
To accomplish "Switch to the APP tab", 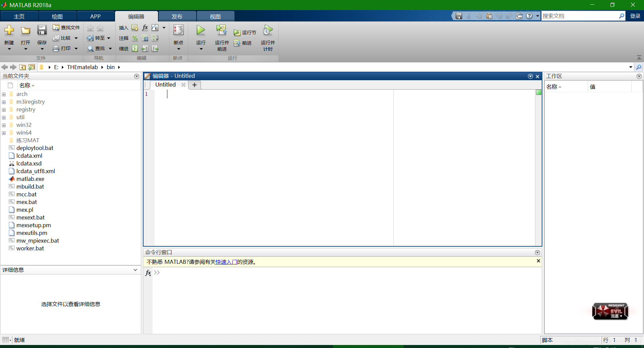I will 96,16.
